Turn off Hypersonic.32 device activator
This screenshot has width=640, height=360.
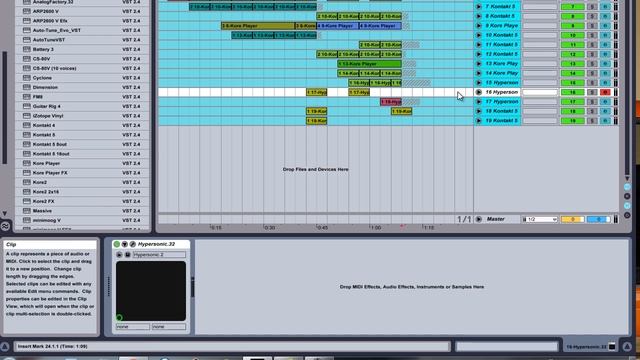pos(117,244)
